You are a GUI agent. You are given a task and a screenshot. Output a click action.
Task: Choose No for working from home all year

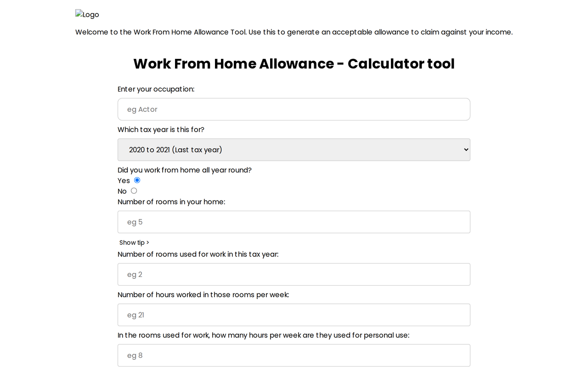[133, 190]
